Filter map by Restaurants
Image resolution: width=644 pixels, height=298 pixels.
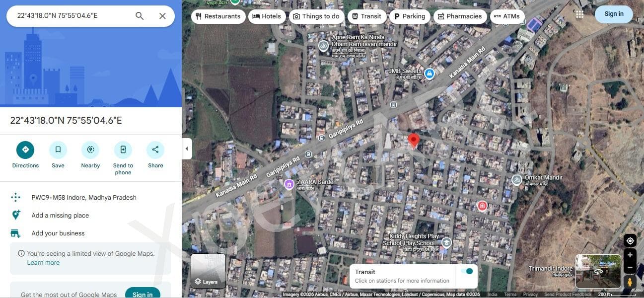(218, 16)
